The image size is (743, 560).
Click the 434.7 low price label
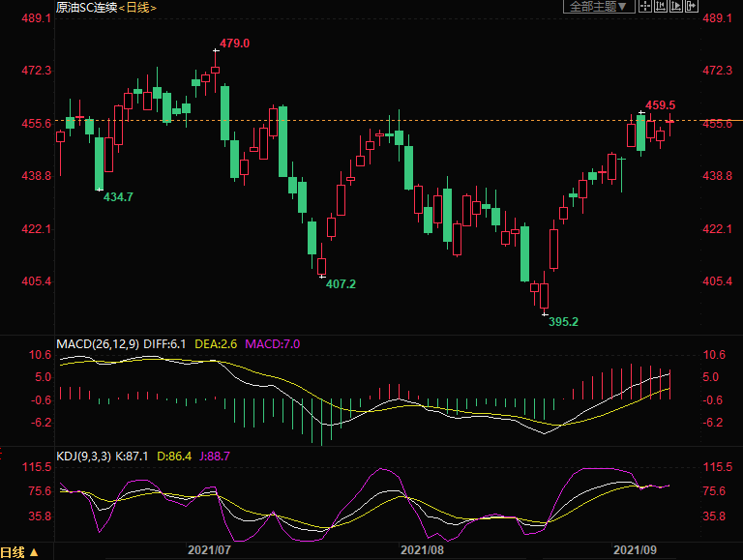[x=118, y=197]
